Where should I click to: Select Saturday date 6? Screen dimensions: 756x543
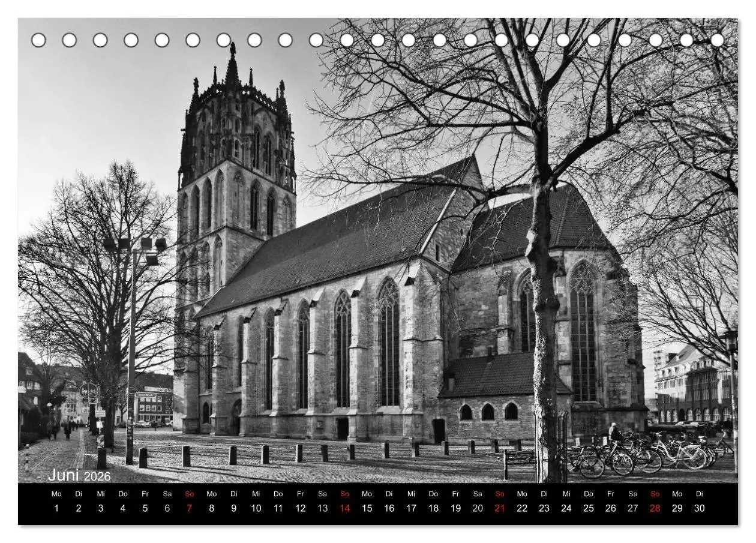pos(167,508)
